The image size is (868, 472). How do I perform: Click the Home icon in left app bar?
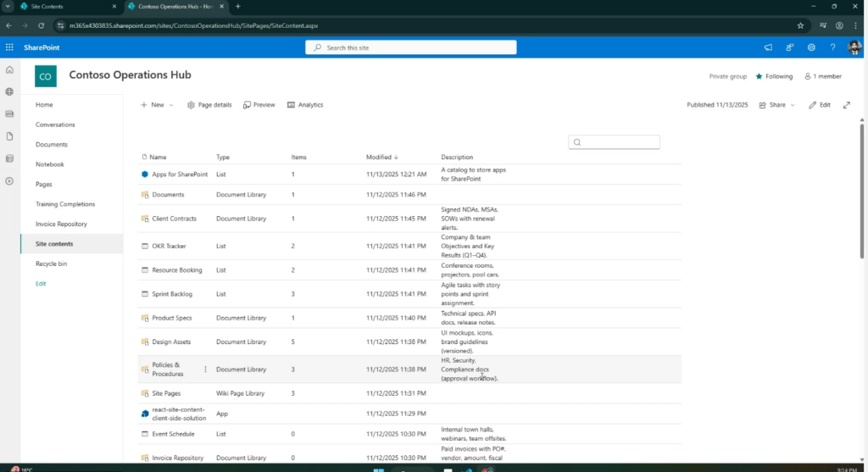tap(9, 69)
